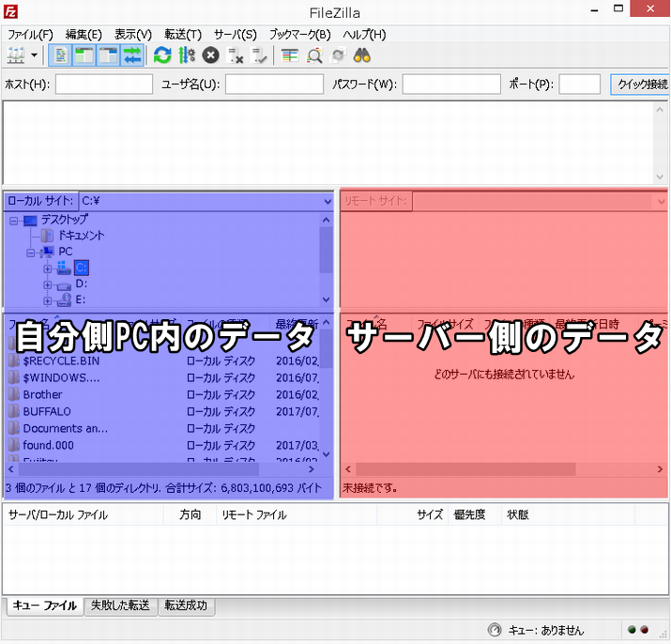Click the クイック接続 button

(640, 84)
